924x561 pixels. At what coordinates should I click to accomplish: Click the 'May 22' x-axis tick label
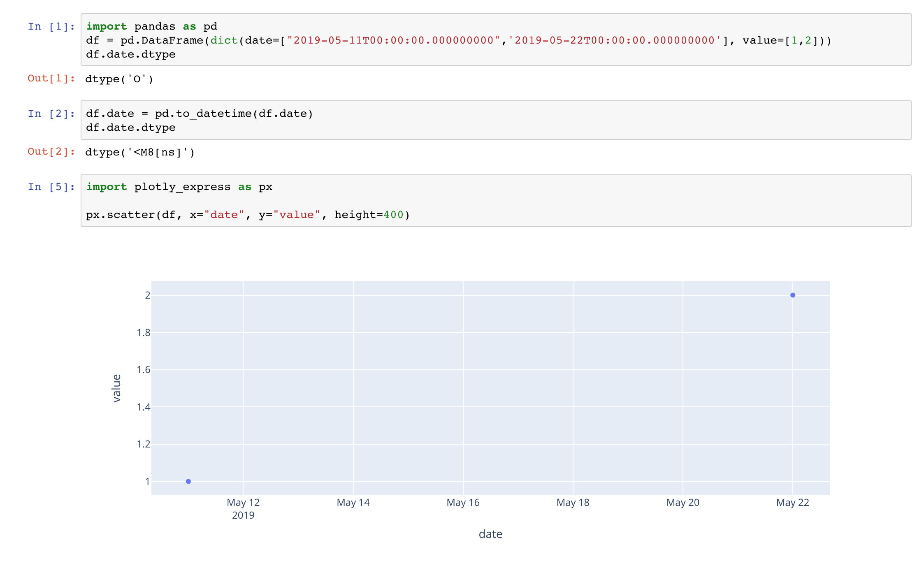click(x=792, y=503)
